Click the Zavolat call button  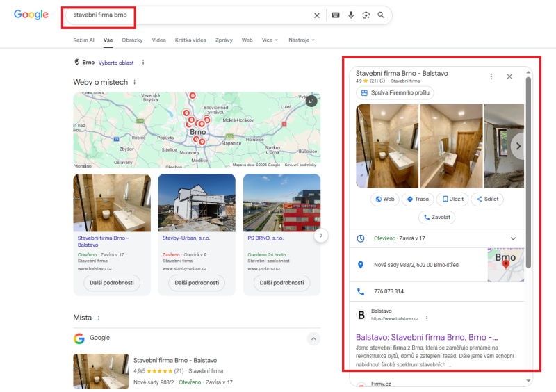click(437, 217)
